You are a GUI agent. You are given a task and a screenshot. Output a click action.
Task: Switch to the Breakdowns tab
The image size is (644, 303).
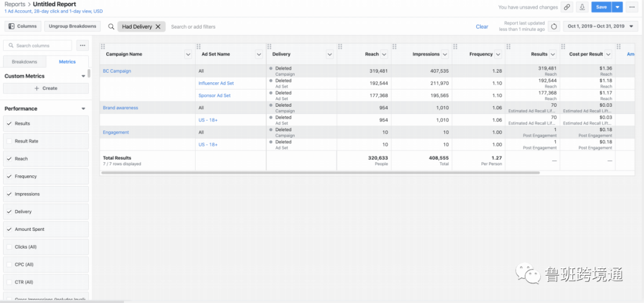(x=24, y=62)
